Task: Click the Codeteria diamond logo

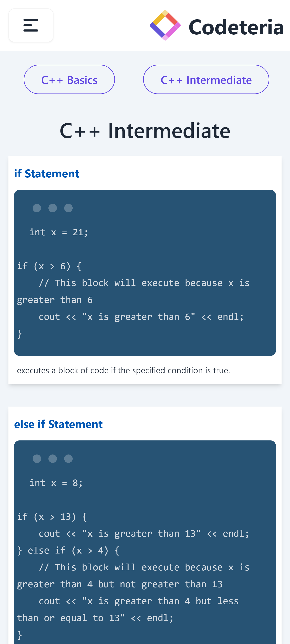Action: point(165,25)
